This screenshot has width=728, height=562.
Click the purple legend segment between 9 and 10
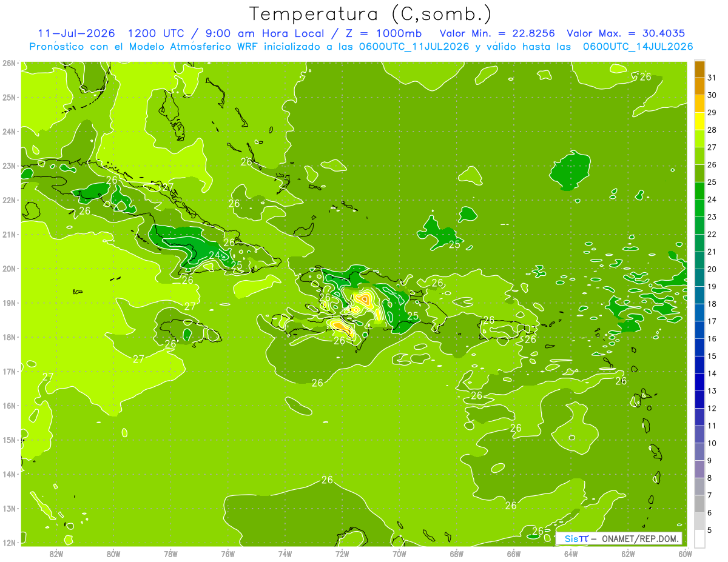point(699,452)
